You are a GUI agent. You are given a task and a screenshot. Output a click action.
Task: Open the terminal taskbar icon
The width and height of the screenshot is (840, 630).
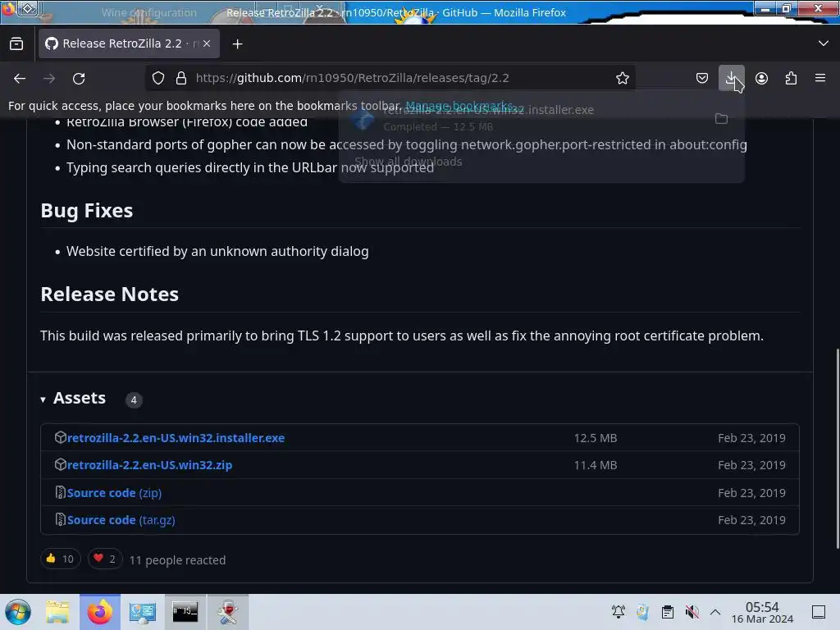(x=185, y=612)
